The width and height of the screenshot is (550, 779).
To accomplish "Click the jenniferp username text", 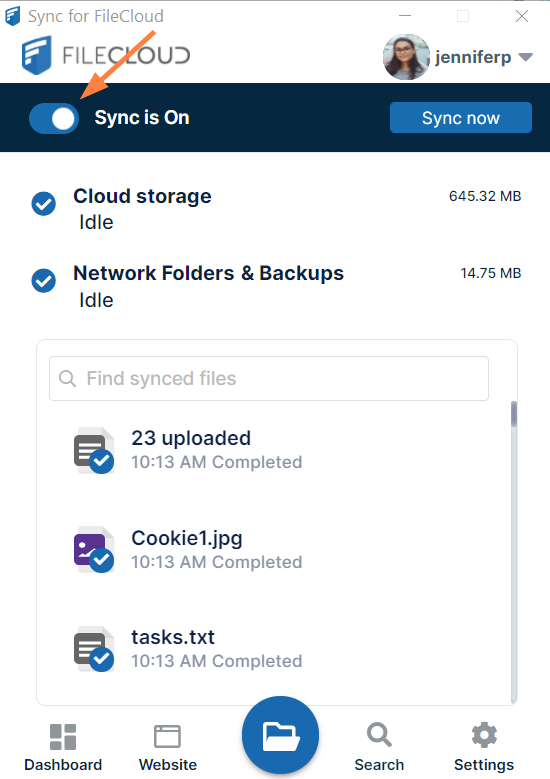I will (473, 57).
